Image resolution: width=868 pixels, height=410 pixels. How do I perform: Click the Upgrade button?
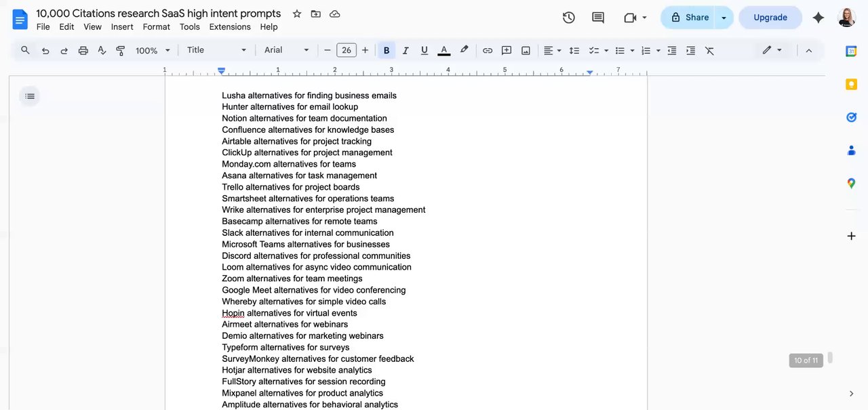[x=770, y=18]
